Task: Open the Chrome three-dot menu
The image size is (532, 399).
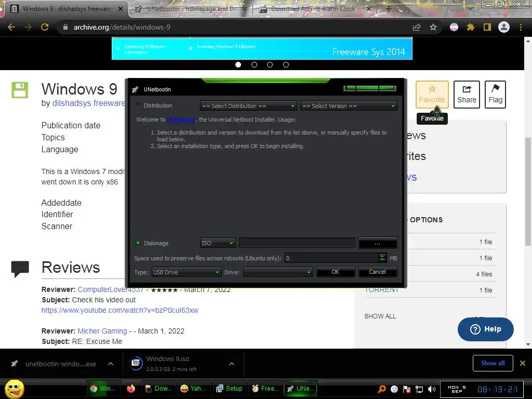Action: pos(521,27)
